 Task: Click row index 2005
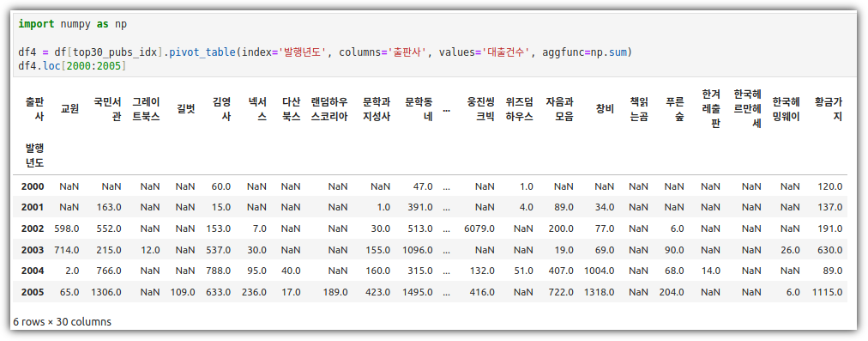coord(33,292)
